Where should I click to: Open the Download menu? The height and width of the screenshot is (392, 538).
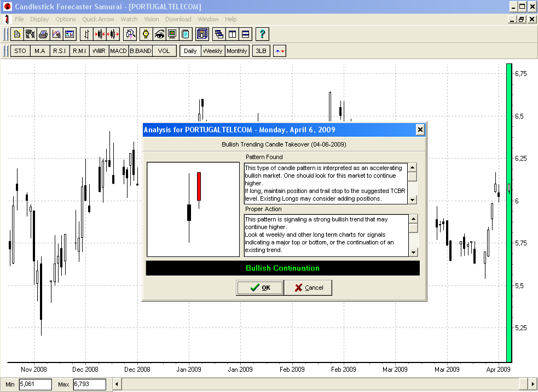178,19
